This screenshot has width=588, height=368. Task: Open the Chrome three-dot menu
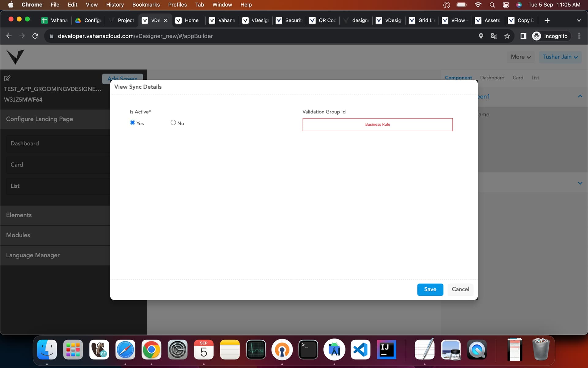pyautogui.click(x=579, y=36)
